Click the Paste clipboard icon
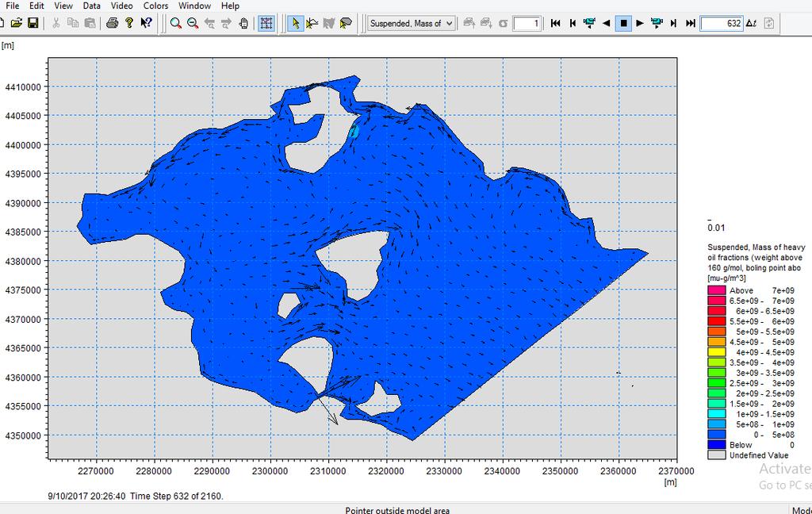 [x=90, y=23]
